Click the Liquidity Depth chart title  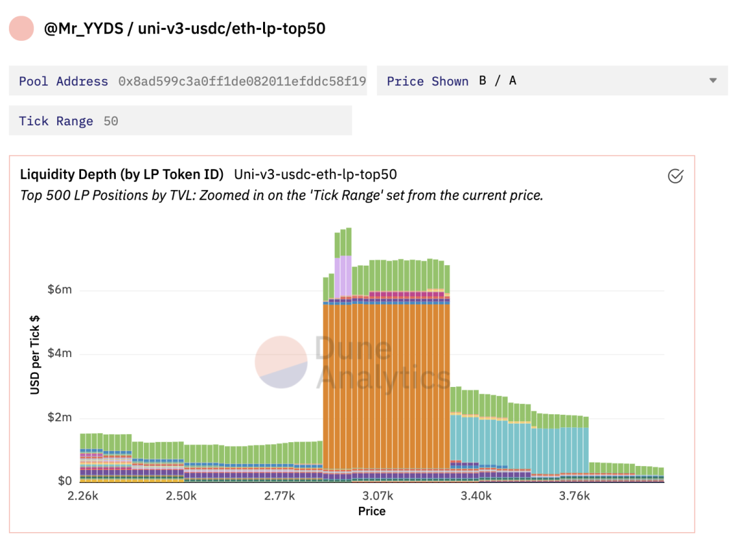pos(121,174)
